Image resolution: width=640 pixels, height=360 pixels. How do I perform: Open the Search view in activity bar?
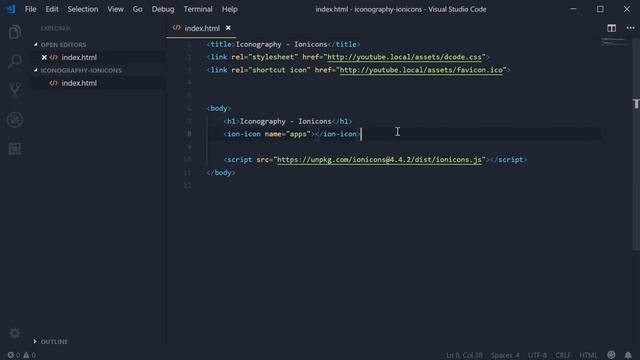tap(15, 61)
